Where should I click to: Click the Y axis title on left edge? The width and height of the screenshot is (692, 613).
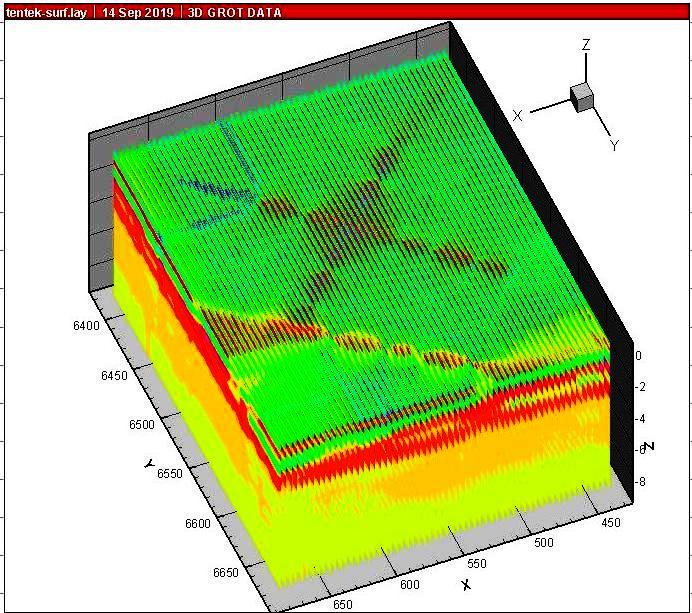click(147, 461)
